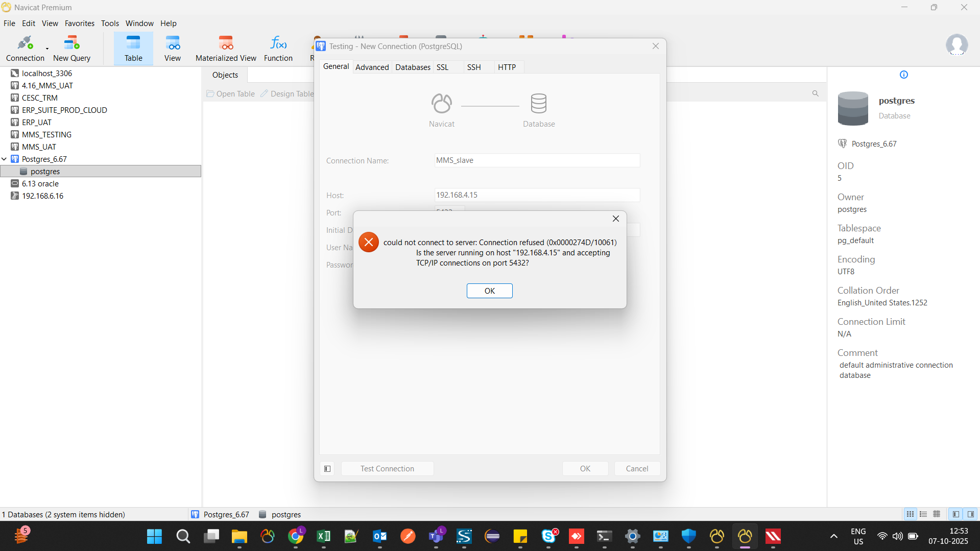Open Windows Start menu on taskbar

(x=154, y=536)
